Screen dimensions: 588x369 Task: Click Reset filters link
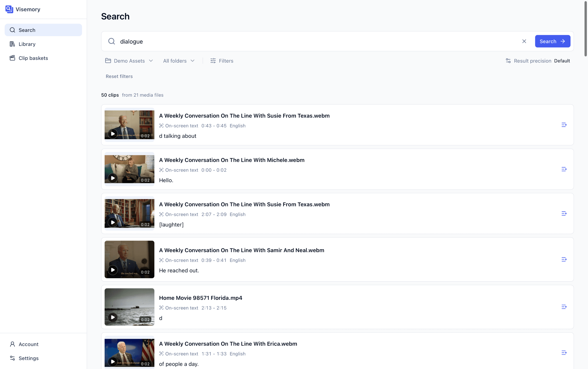(x=119, y=76)
